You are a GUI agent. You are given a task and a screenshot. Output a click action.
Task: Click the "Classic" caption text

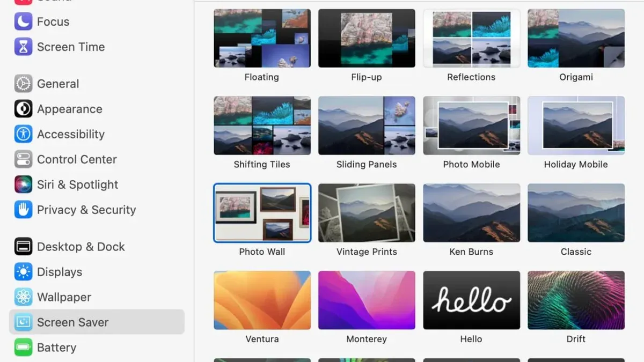coord(576,252)
